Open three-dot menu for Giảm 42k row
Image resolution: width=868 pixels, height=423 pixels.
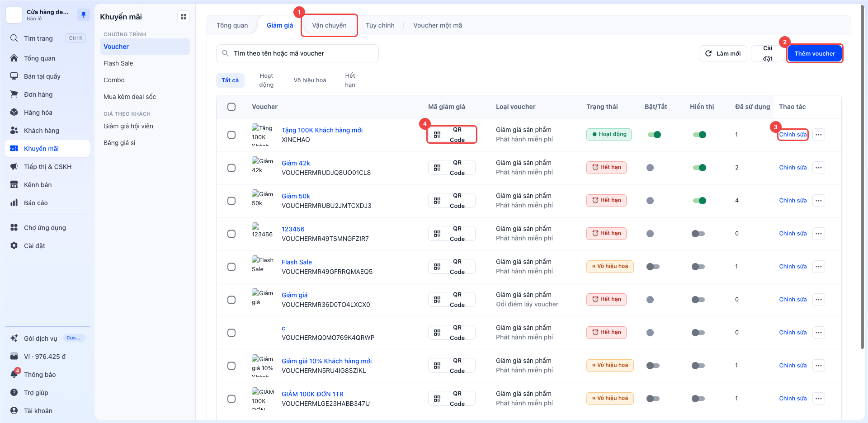(819, 168)
